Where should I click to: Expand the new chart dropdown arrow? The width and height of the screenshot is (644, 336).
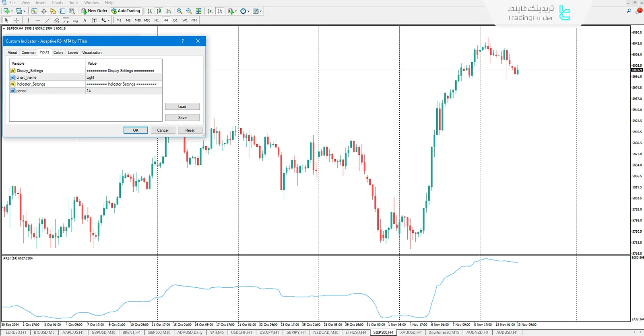tap(12, 11)
